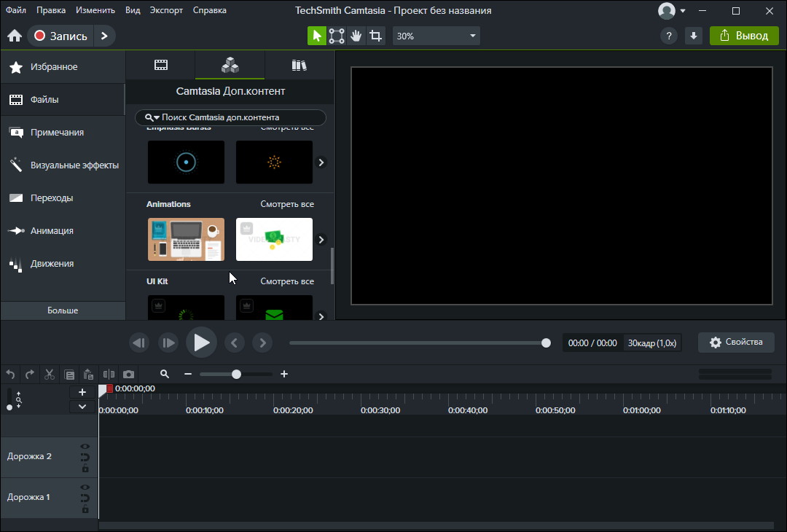Switch to the Library books tab
This screenshot has height=532, width=787.
click(299, 65)
